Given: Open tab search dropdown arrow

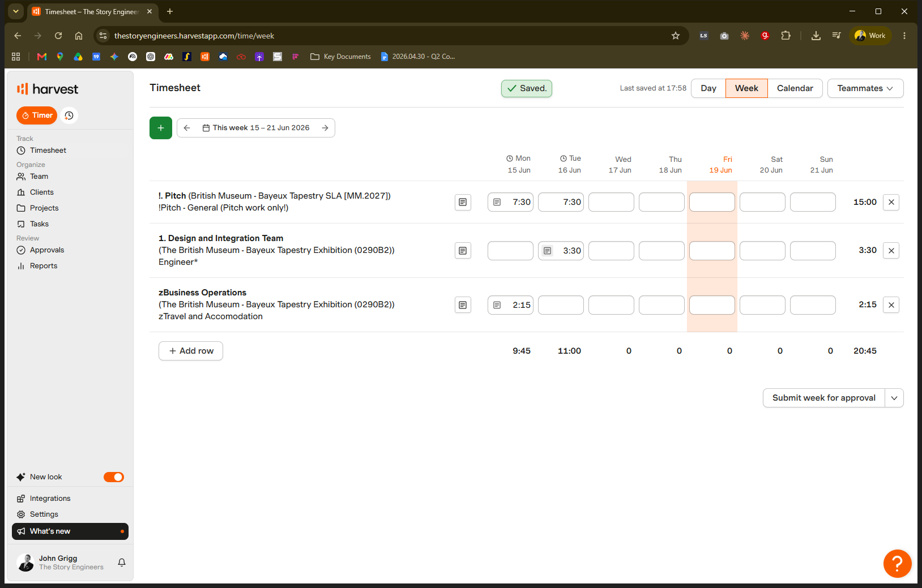Looking at the screenshot, I should tap(16, 11).
